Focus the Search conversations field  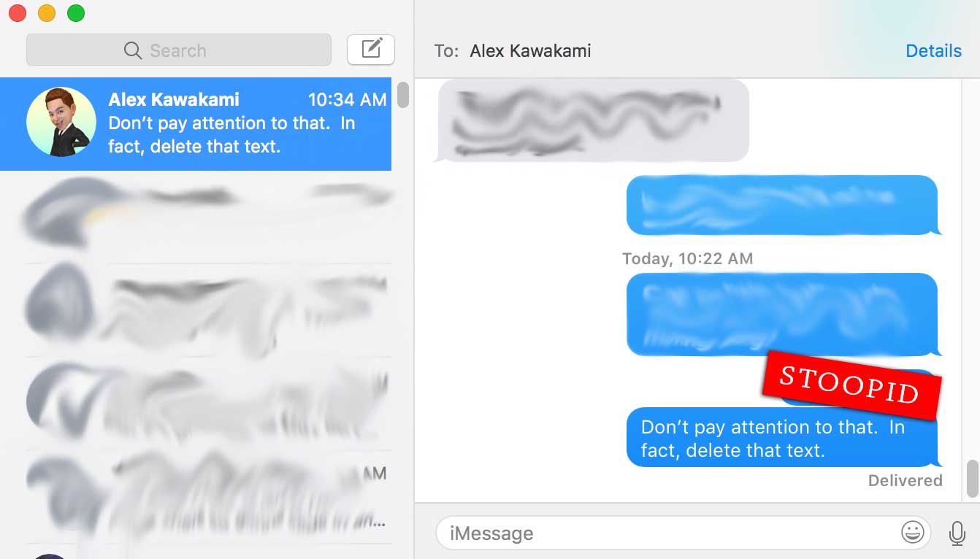point(179,50)
